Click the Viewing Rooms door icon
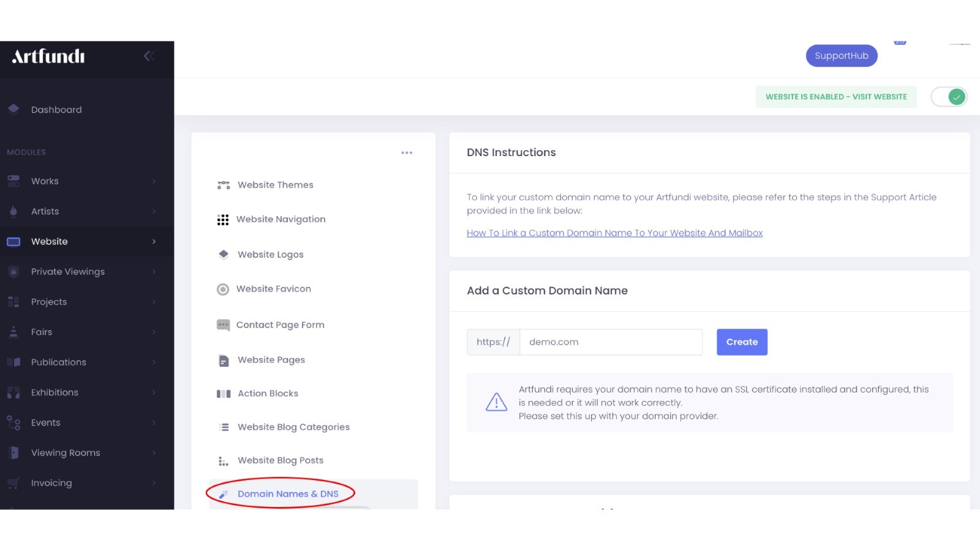 pyautogui.click(x=13, y=452)
